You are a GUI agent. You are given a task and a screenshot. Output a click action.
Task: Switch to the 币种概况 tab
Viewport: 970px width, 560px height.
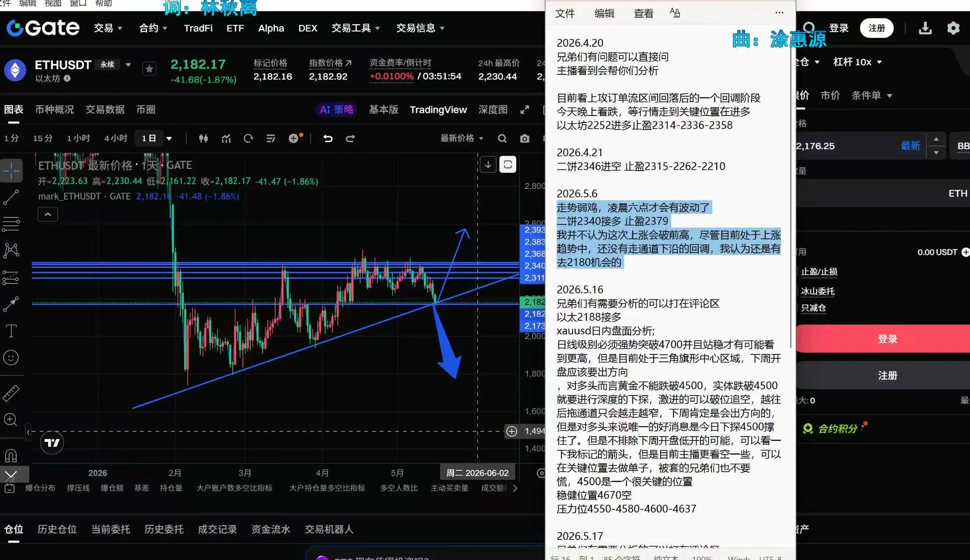point(55,109)
